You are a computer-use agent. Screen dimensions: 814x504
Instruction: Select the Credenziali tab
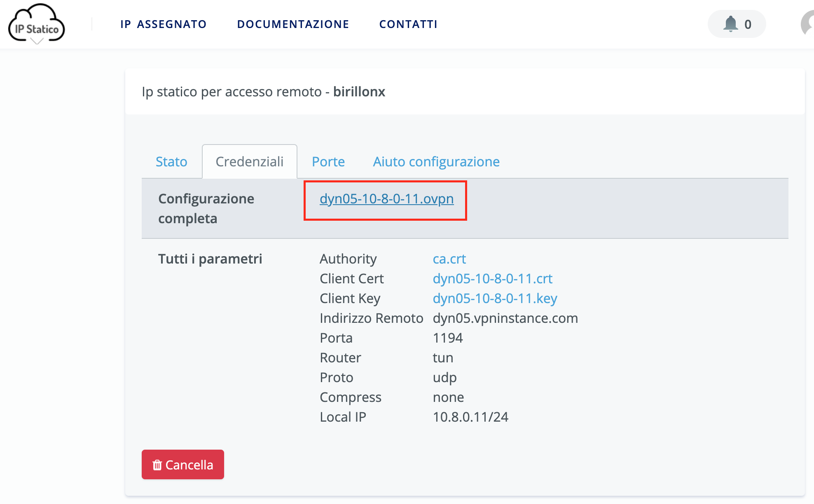tap(249, 161)
